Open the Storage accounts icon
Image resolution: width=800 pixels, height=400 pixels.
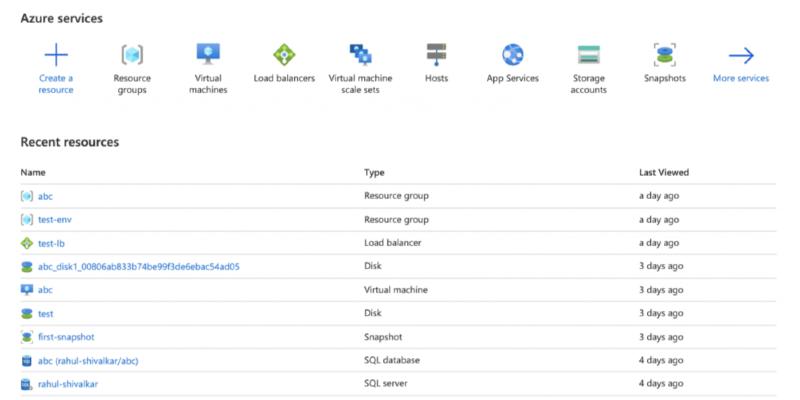(x=589, y=55)
